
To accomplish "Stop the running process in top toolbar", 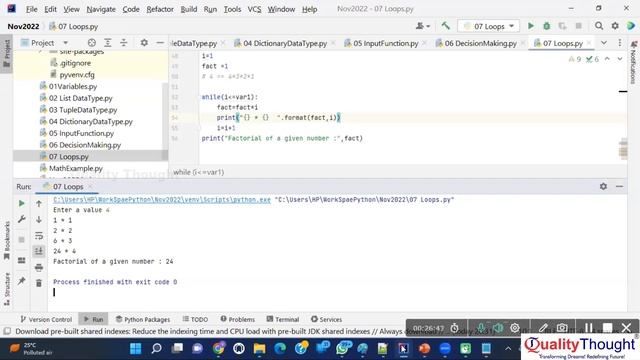I will coord(578,26).
